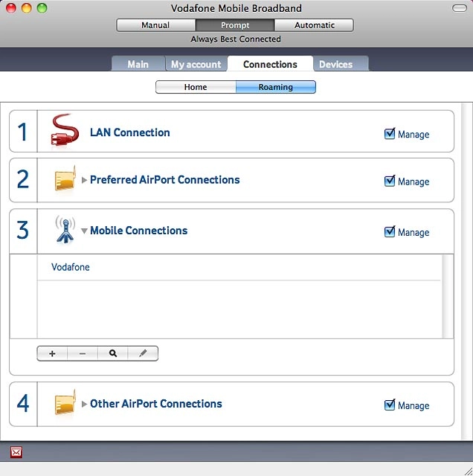Switch to the Main tab
The height and width of the screenshot is (476, 473).
[x=138, y=64]
